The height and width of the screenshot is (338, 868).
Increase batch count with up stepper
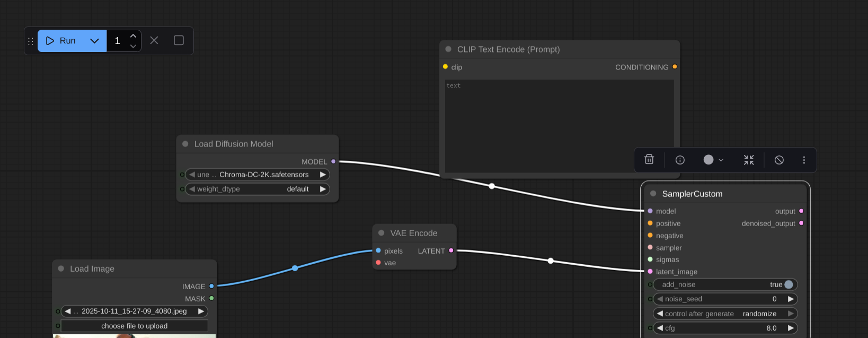pyautogui.click(x=133, y=36)
